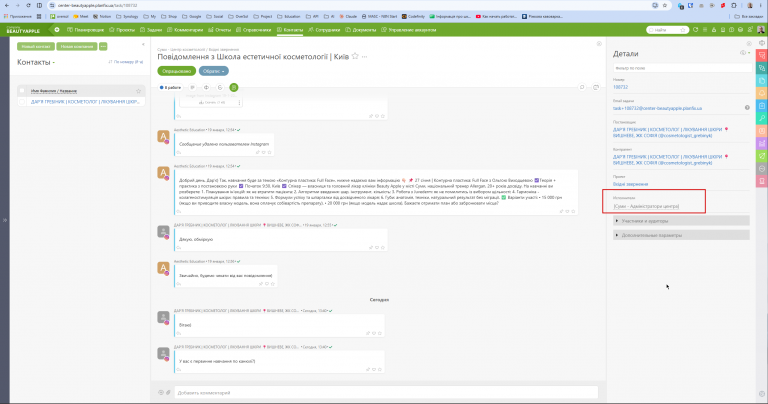This screenshot has height=404, width=768.
Task: Open the three-dots menu beside the task title
Action: point(364,57)
